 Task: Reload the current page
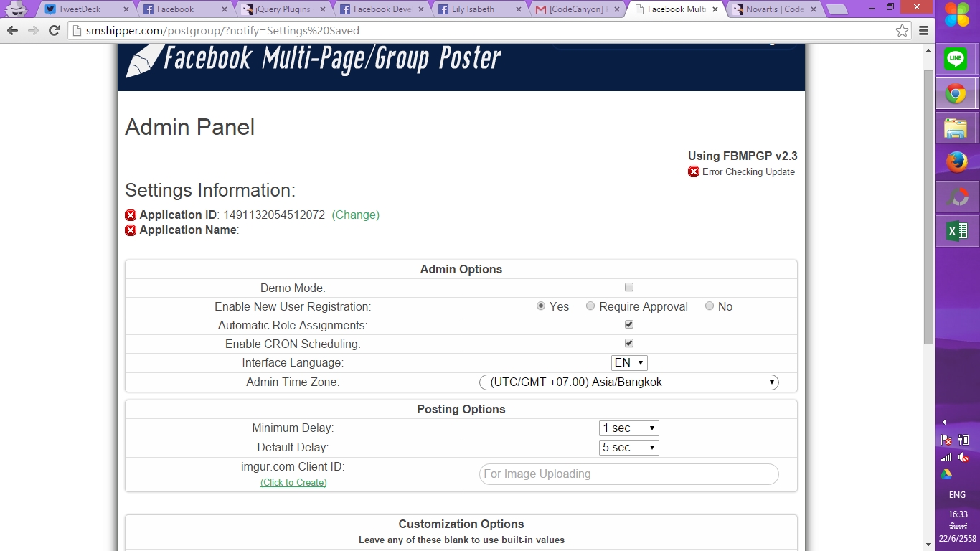click(x=54, y=31)
